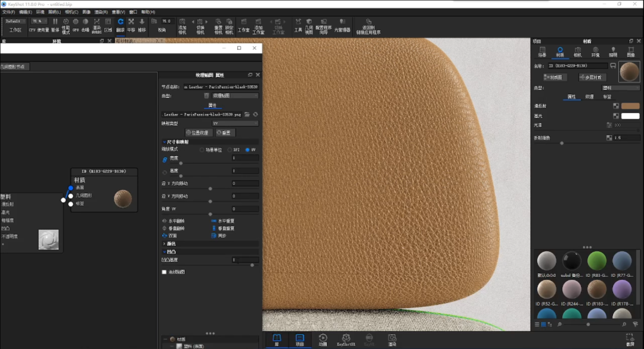The image size is (644, 349).
Task: Select UV scale mode radio button
Action: pyautogui.click(x=247, y=150)
